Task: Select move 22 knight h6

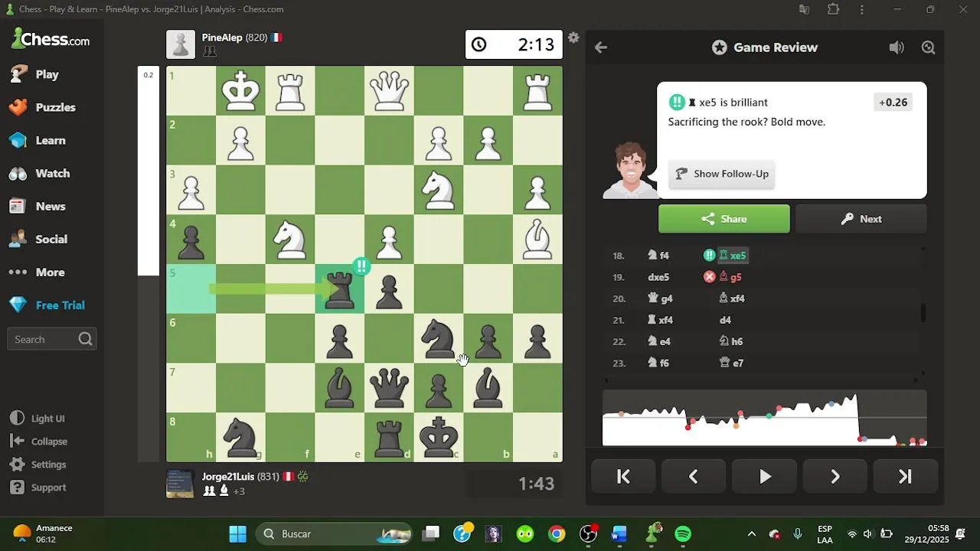Action: click(x=731, y=341)
